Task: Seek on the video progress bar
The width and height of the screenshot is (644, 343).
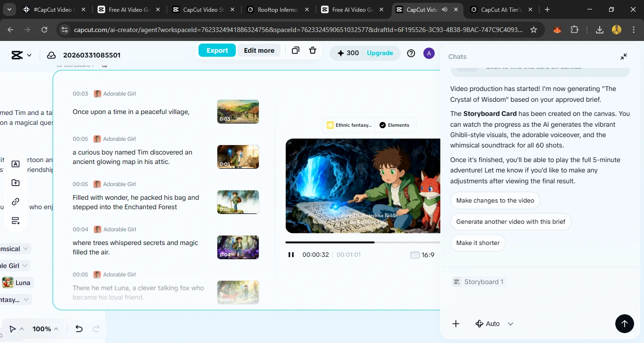Action: [x=363, y=243]
